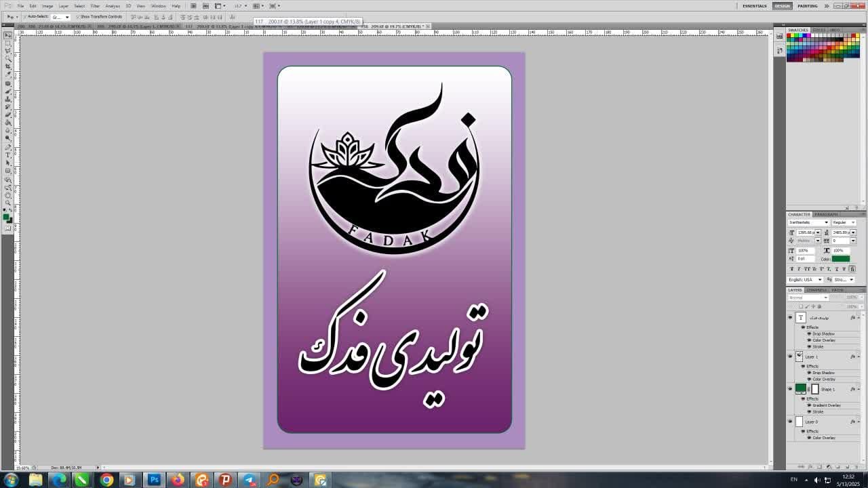Toggle Show Transform Controls checkbox
This screenshot has height=488, width=868.
[78, 17]
